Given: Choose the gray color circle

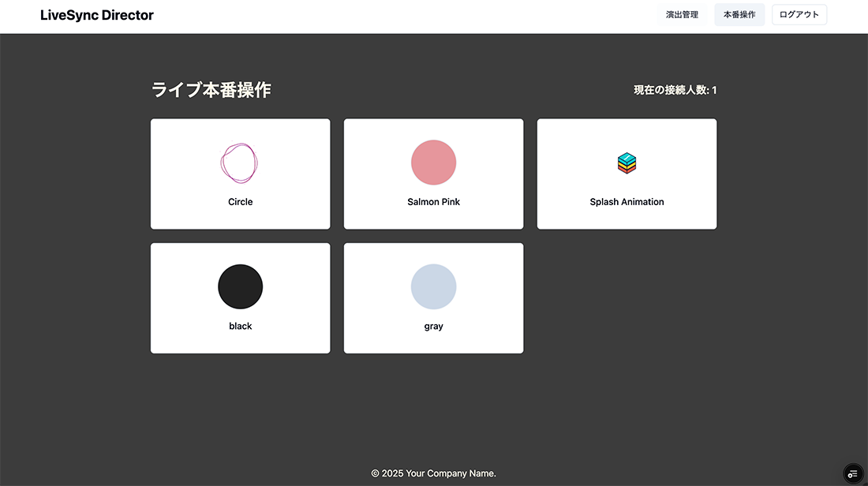Looking at the screenshot, I should [433, 286].
